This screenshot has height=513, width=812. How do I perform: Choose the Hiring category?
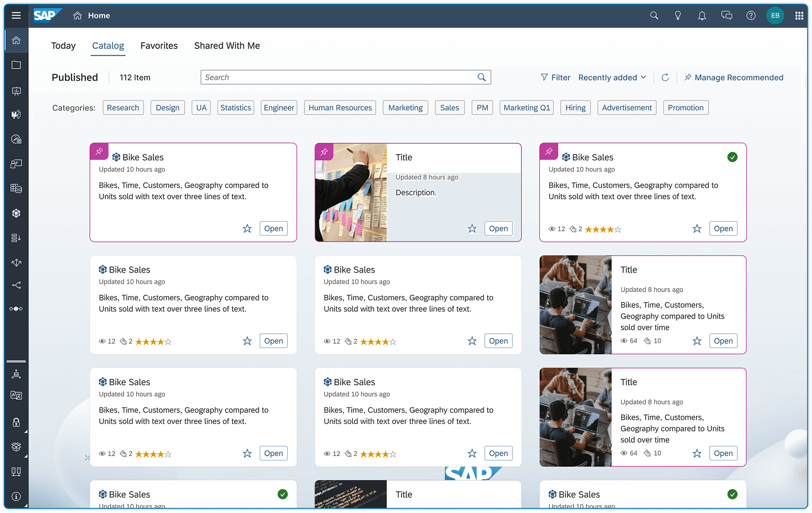click(576, 107)
